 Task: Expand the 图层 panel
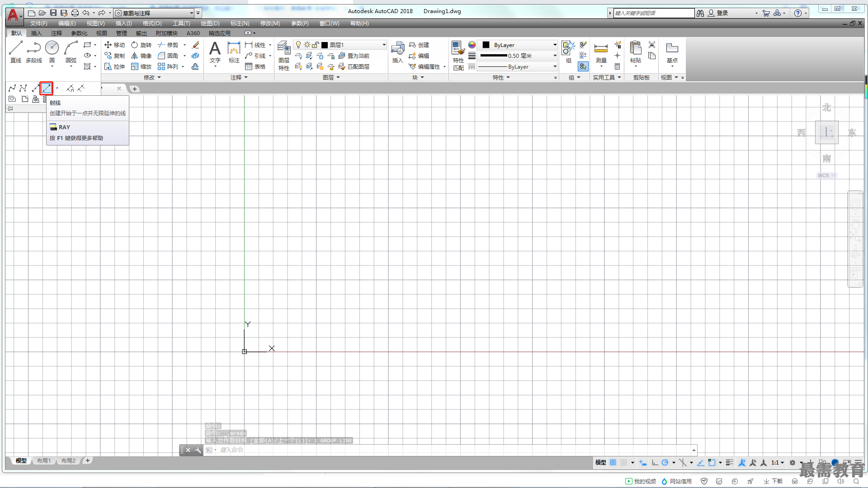point(331,77)
